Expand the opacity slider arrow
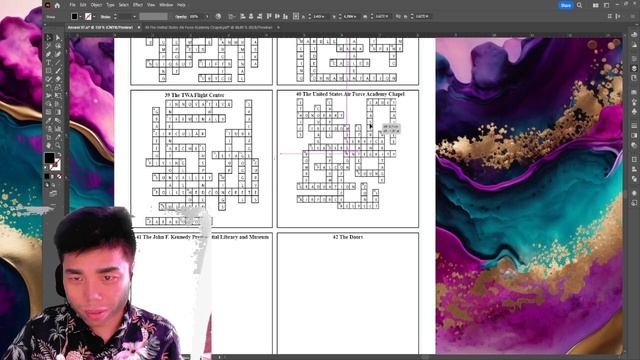The width and height of the screenshot is (640, 360). [207, 16]
